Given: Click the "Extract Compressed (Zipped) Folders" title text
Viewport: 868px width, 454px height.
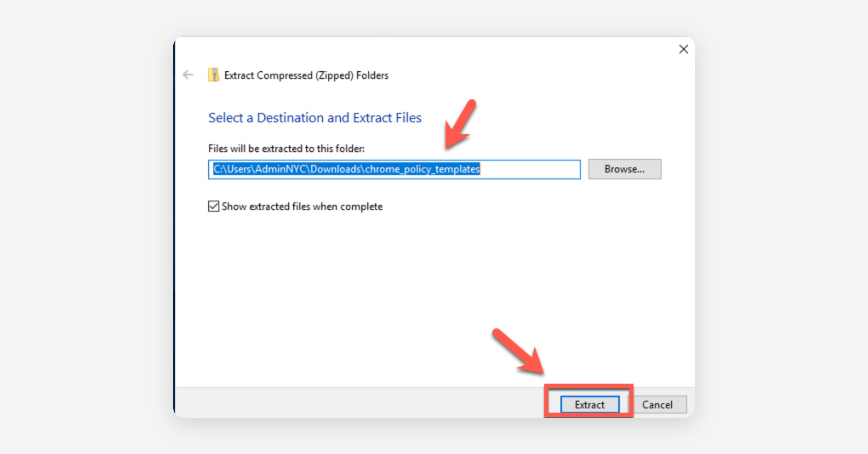Looking at the screenshot, I should (x=306, y=75).
